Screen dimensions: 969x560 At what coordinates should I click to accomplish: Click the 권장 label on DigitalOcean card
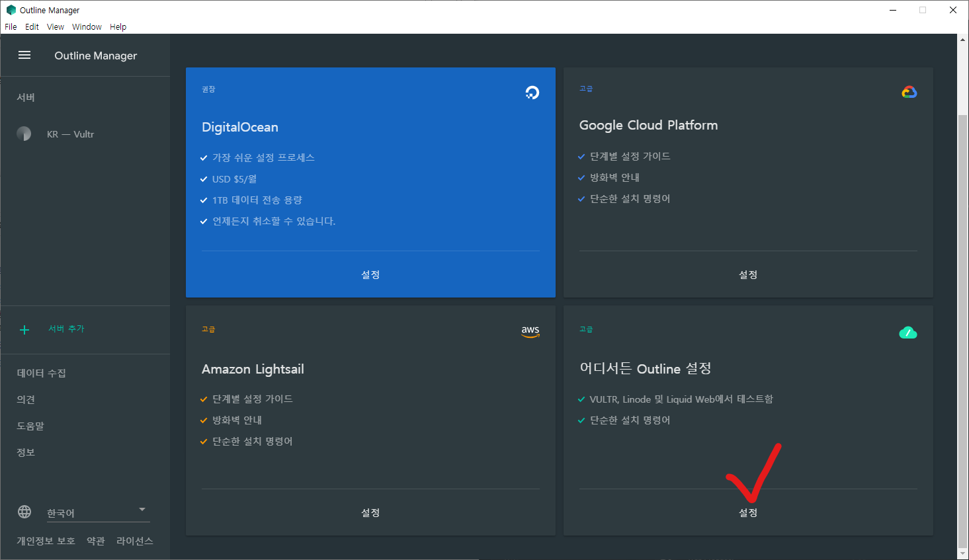point(208,89)
